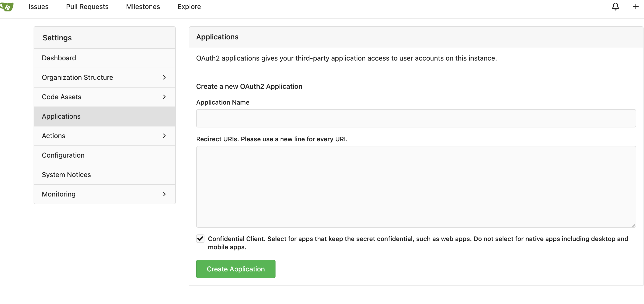This screenshot has height=304, width=644.
Task: Click the Applications panel heading
Action: pyautogui.click(x=217, y=37)
